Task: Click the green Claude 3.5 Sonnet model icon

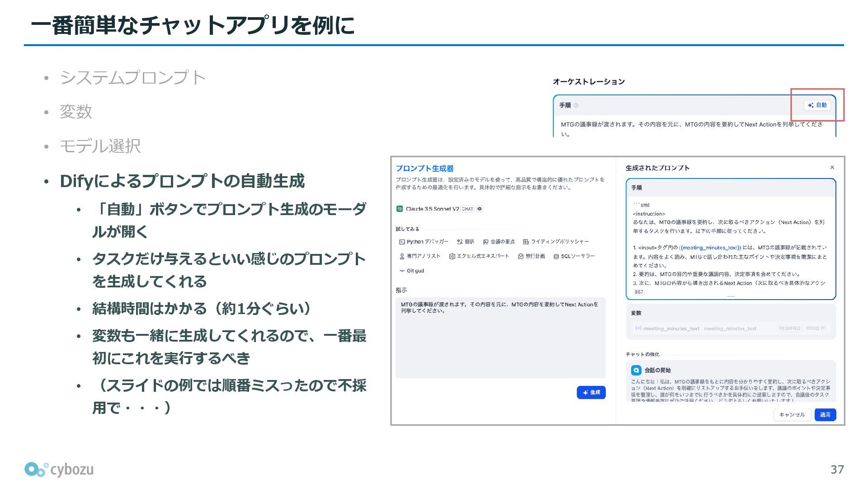Action: click(x=400, y=209)
